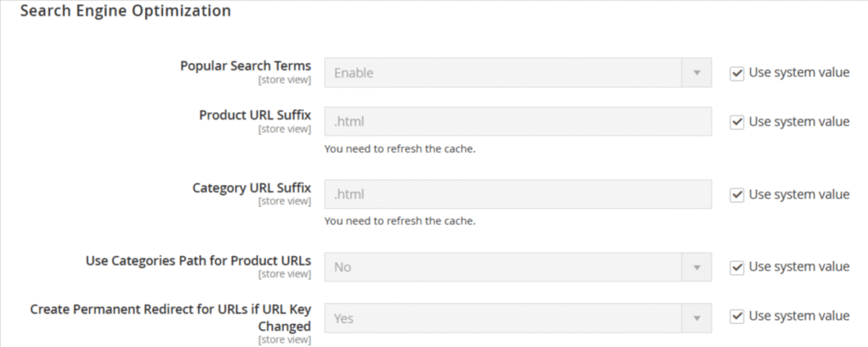Screen dimensions: 868x347
Task: Uncheck system value for Create Permanent Redirect
Action: [x=737, y=316]
